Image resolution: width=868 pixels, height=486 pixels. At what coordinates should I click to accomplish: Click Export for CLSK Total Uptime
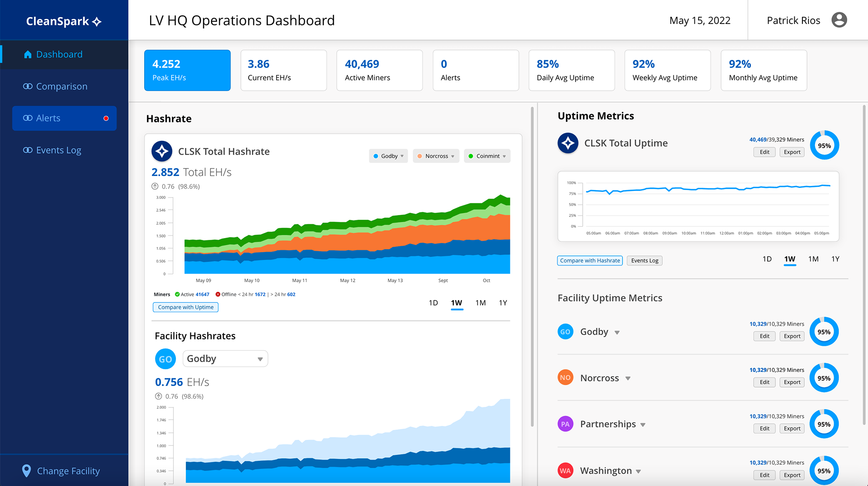tap(792, 152)
